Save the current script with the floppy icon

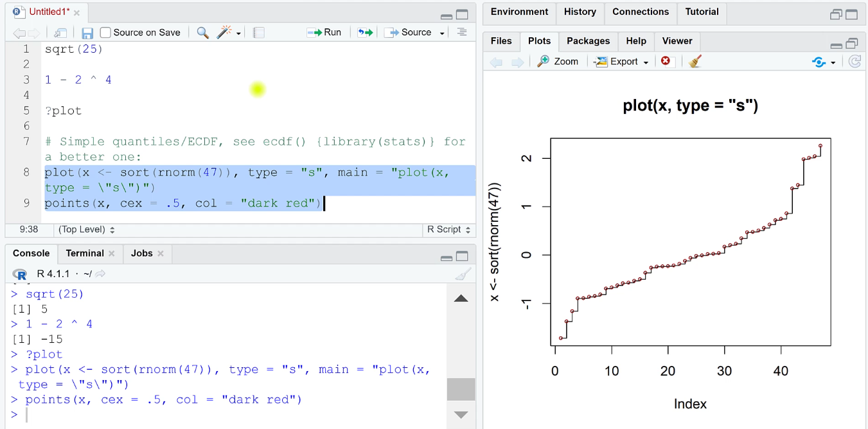[x=87, y=33]
